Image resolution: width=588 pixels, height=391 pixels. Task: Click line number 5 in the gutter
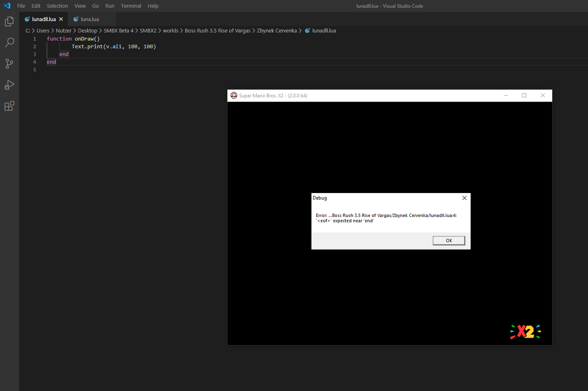[35, 69]
